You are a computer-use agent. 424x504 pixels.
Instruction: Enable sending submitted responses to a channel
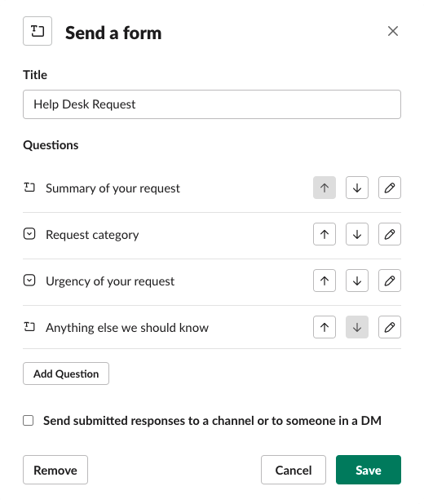(29, 421)
